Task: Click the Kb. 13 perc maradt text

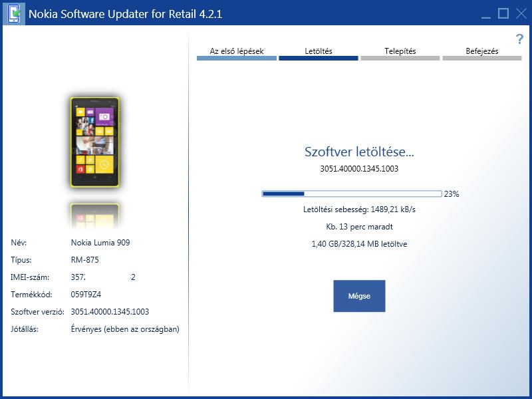Action: 359,227
